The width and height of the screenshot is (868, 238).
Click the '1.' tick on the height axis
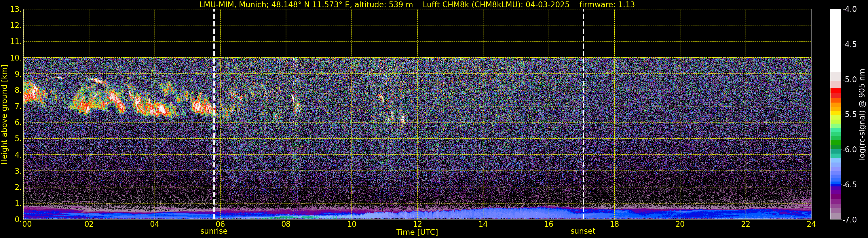(x=18, y=204)
